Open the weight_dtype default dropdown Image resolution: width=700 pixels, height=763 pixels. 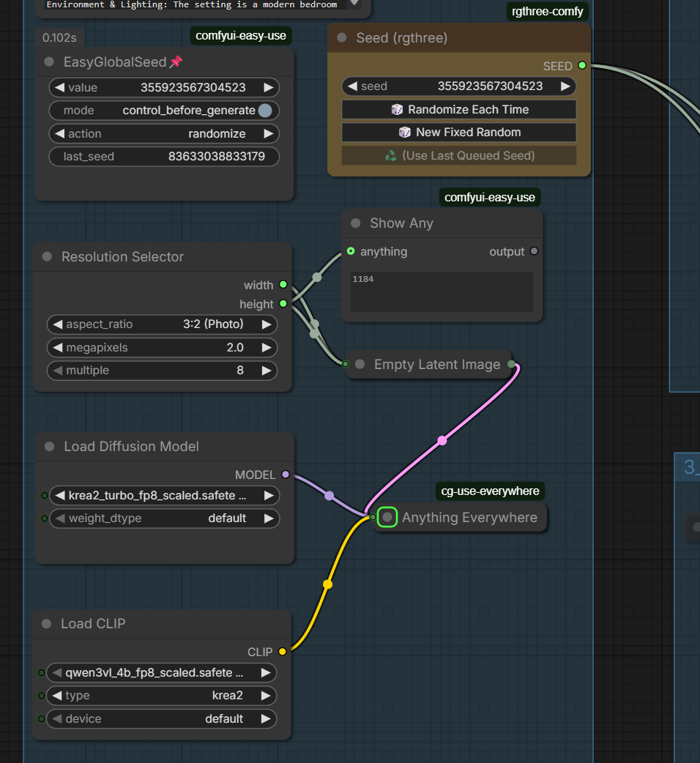[165, 518]
